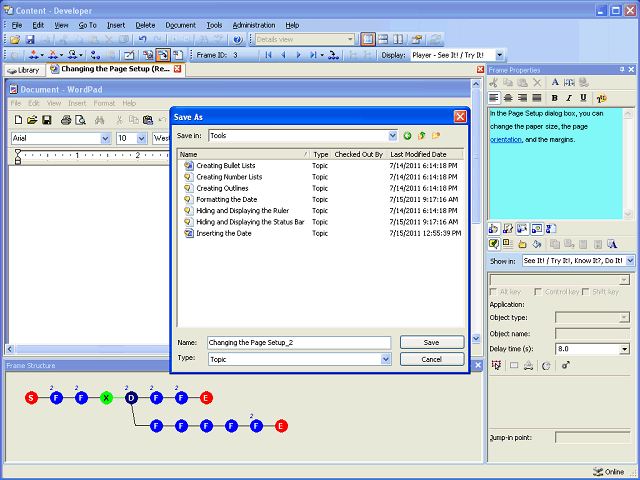Open the Type dropdown in Save As
640x480 pixels.
click(x=385, y=359)
